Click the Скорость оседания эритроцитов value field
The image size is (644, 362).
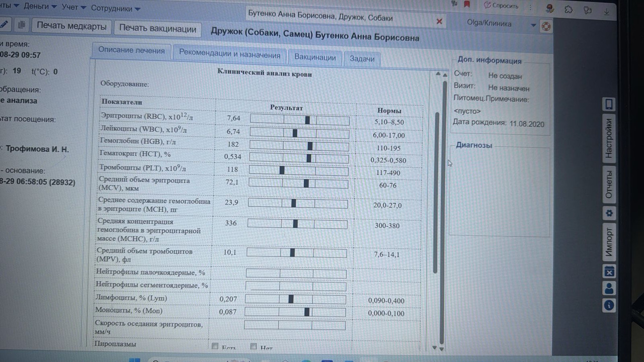[x=295, y=325]
